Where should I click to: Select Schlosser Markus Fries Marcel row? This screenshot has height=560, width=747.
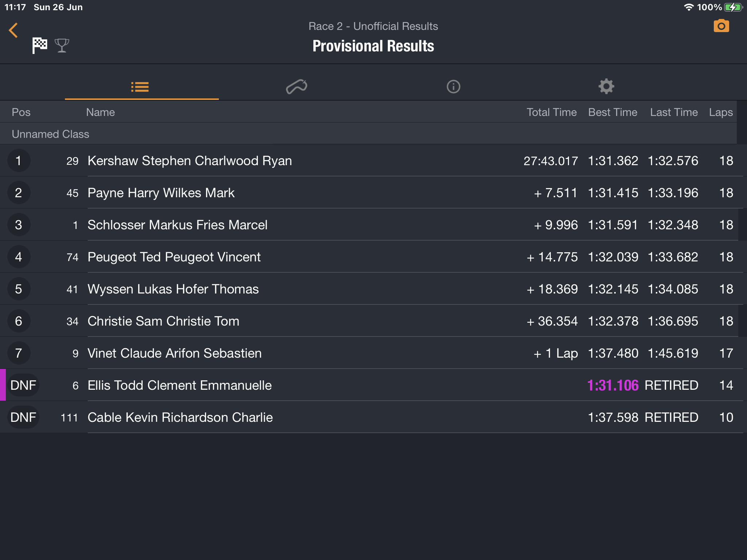373,225
